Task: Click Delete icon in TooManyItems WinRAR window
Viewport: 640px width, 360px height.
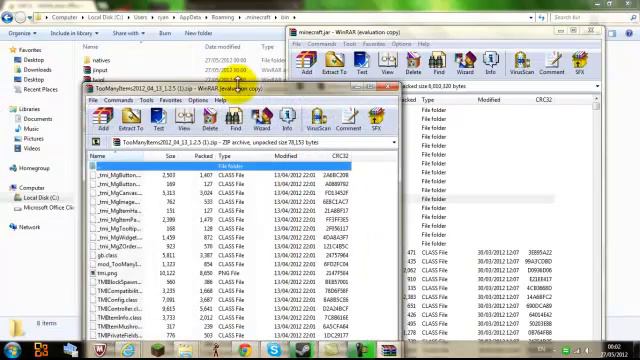Action: 210,119
